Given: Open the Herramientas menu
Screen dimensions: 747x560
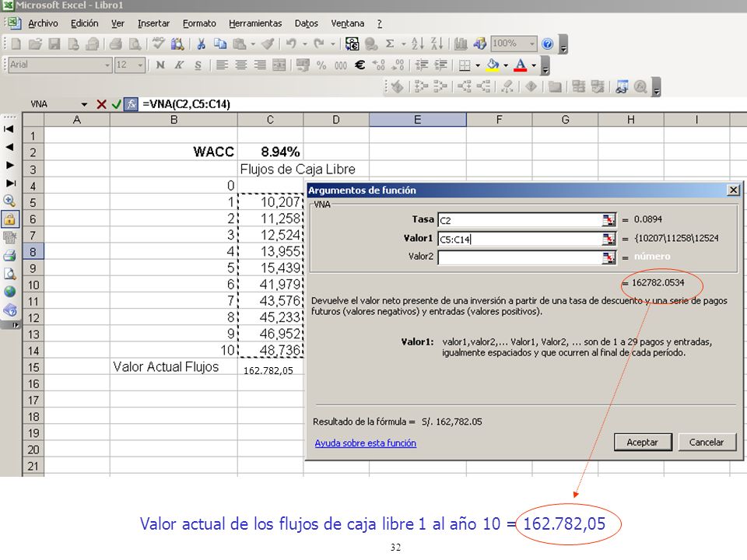Looking at the screenshot, I should pyautogui.click(x=255, y=23).
